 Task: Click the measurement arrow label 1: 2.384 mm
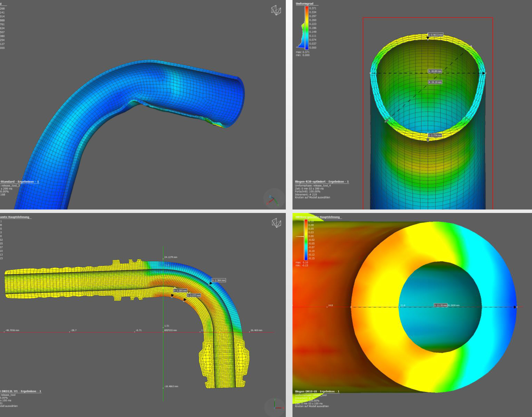pyautogui.click(x=219, y=280)
